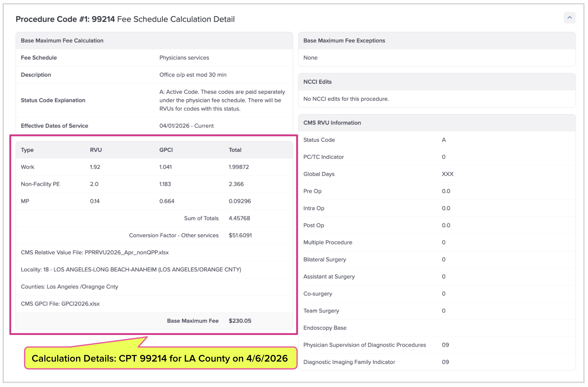Click the Effective Dates of Service value

pyautogui.click(x=186, y=126)
